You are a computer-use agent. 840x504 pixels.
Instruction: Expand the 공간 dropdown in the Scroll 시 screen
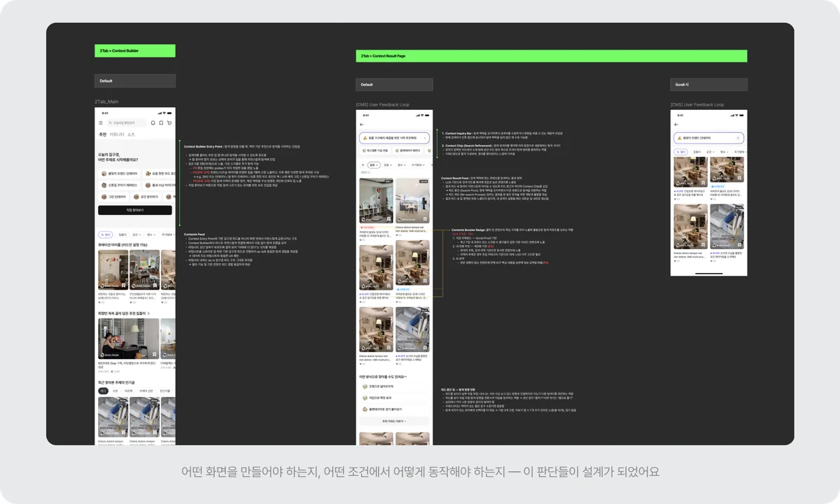pyautogui.click(x=710, y=152)
